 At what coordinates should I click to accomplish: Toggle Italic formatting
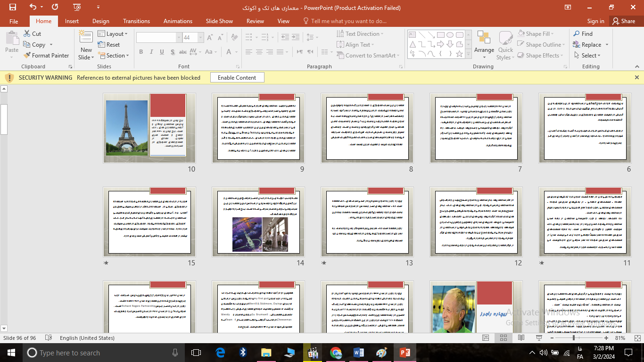point(151,52)
